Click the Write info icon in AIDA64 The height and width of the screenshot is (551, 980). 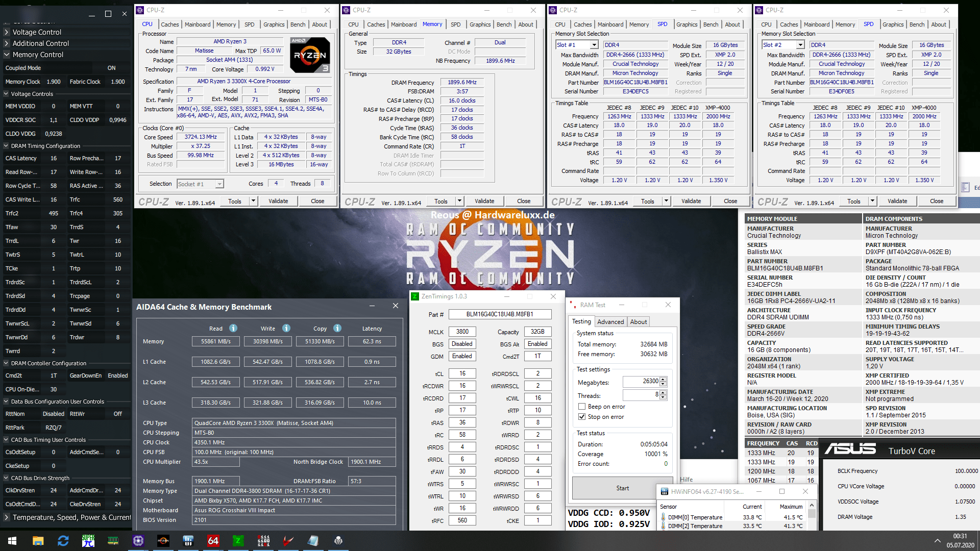(286, 329)
